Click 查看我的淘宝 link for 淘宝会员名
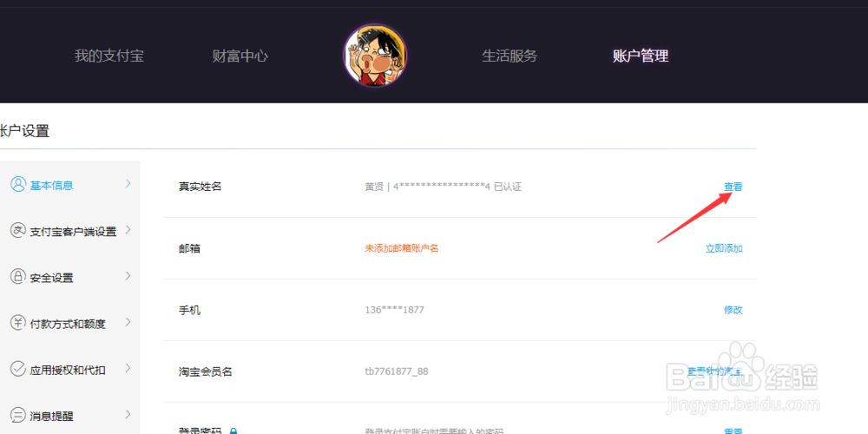 (x=714, y=372)
